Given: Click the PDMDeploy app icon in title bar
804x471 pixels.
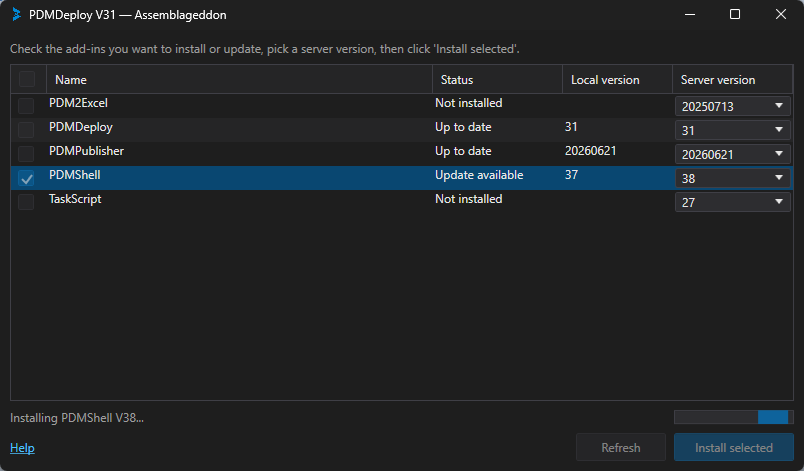Looking at the screenshot, I should pos(16,14).
